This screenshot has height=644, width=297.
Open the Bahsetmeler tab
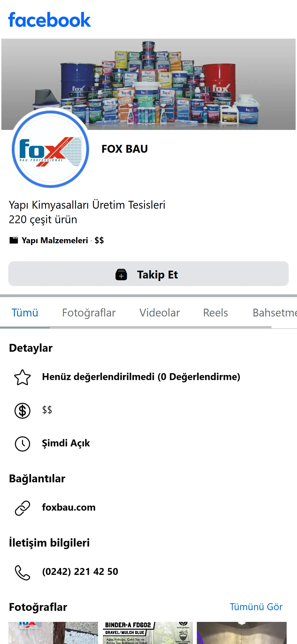point(274,313)
